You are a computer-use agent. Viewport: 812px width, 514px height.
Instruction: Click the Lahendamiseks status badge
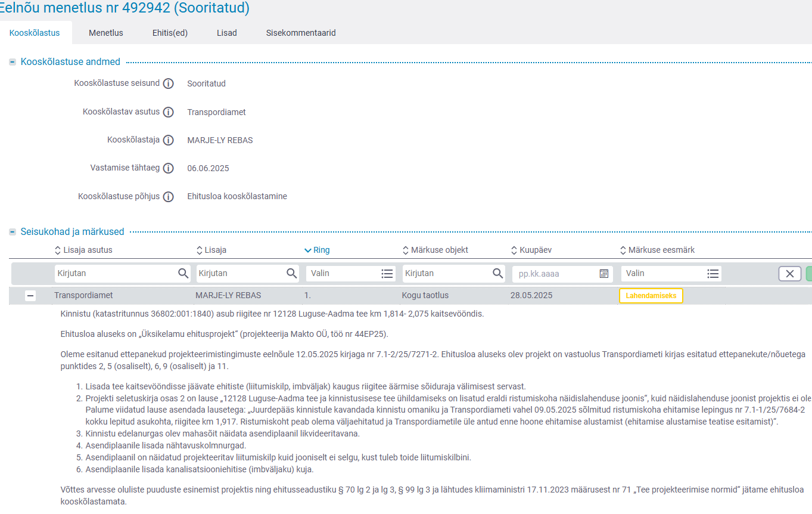click(x=651, y=295)
